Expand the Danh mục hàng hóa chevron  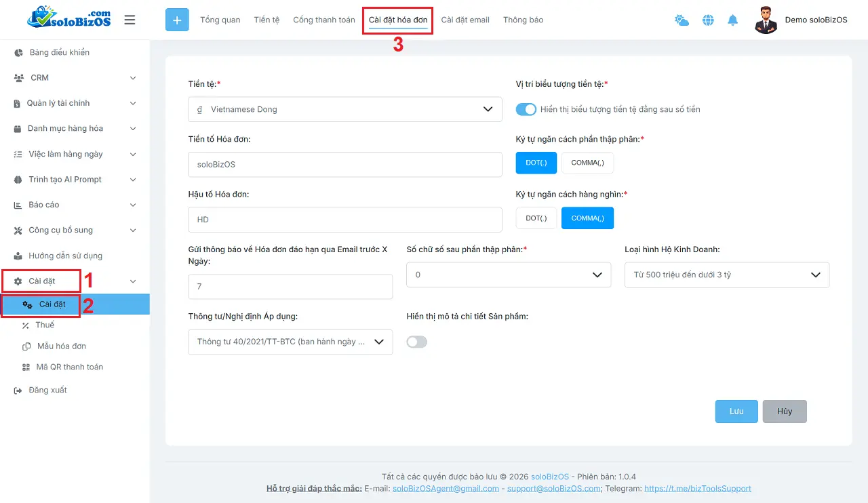(133, 129)
